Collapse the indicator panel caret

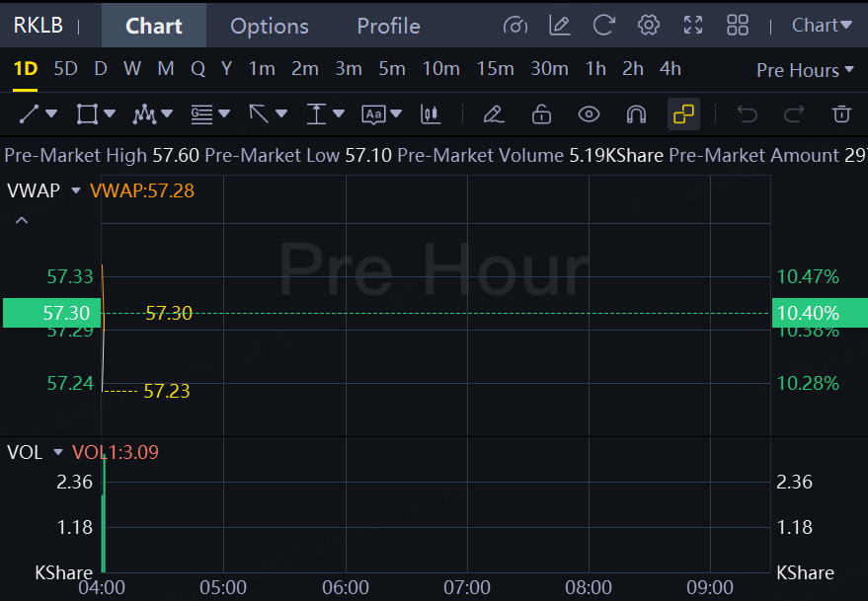[22, 220]
